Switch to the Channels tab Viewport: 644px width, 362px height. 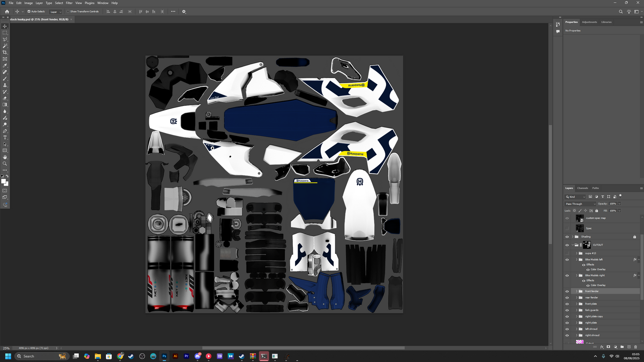pyautogui.click(x=582, y=188)
